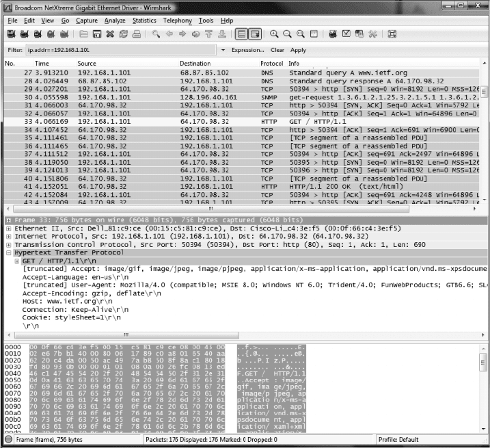Apply the display filter

point(298,50)
